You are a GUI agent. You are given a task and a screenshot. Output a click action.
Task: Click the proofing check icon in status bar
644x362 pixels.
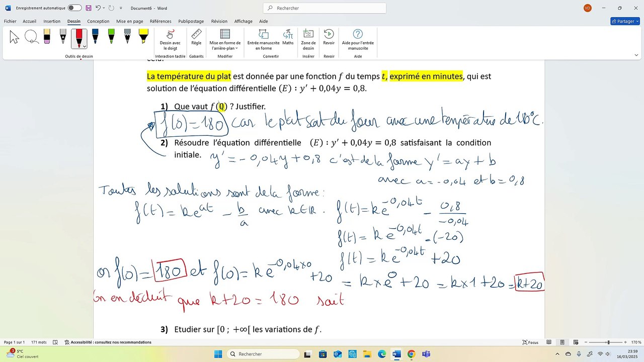(55, 342)
